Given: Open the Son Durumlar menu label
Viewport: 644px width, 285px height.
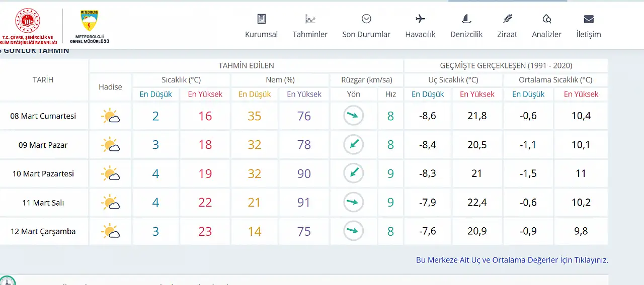Looking at the screenshot, I should [366, 35].
